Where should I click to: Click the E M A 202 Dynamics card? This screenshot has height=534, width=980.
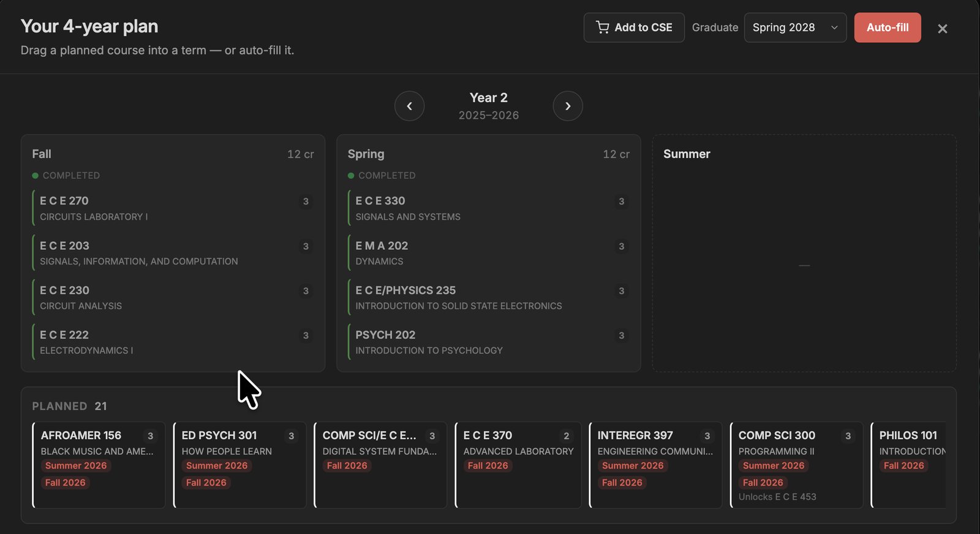click(489, 253)
